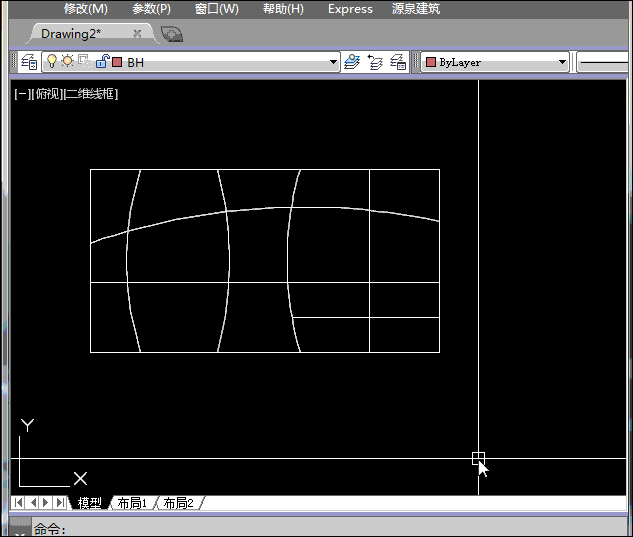Click the BH layer color square
This screenshot has height=537, width=633.
(x=117, y=62)
